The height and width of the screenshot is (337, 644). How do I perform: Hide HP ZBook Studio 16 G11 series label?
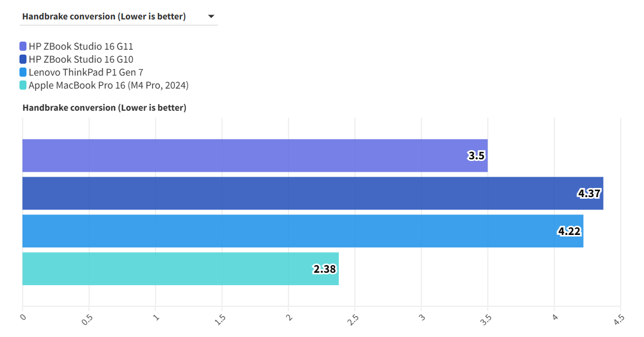81,46
